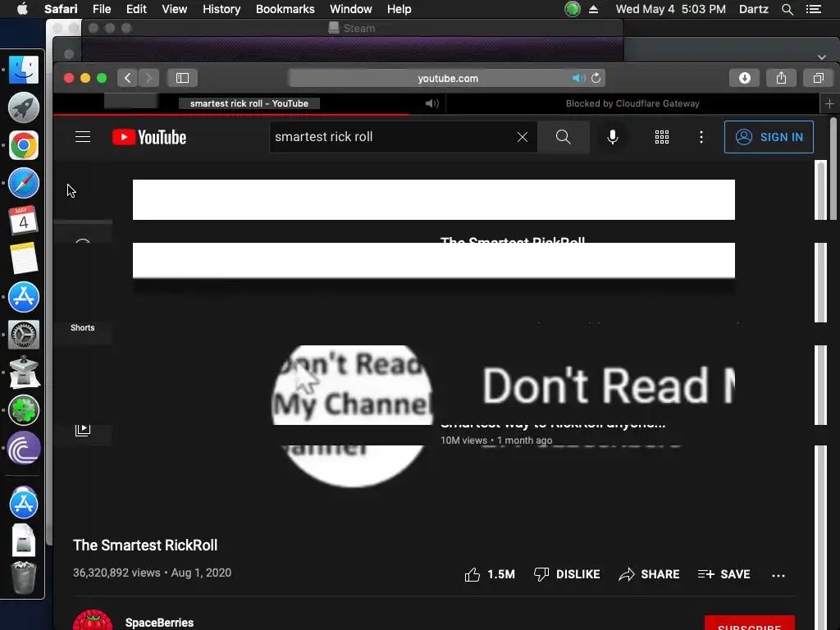The height and width of the screenshot is (630, 840).
Task: Click the youtube.com address bar
Action: pyautogui.click(x=447, y=78)
